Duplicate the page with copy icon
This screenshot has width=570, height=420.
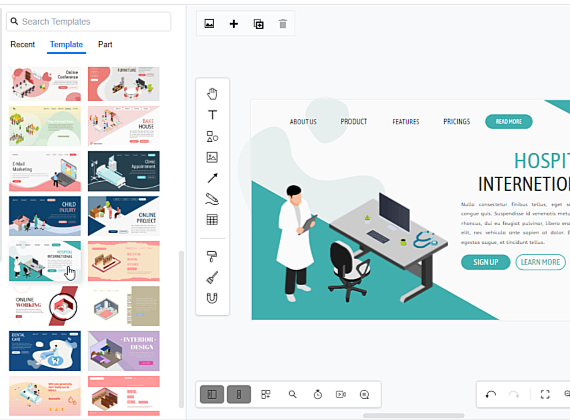[x=258, y=24]
